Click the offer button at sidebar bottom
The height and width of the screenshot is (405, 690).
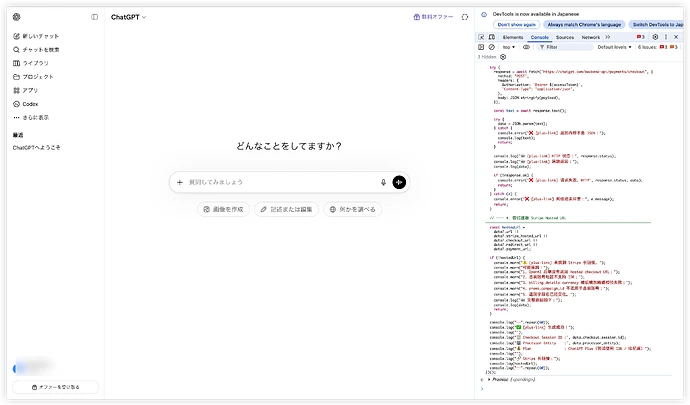point(55,387)
